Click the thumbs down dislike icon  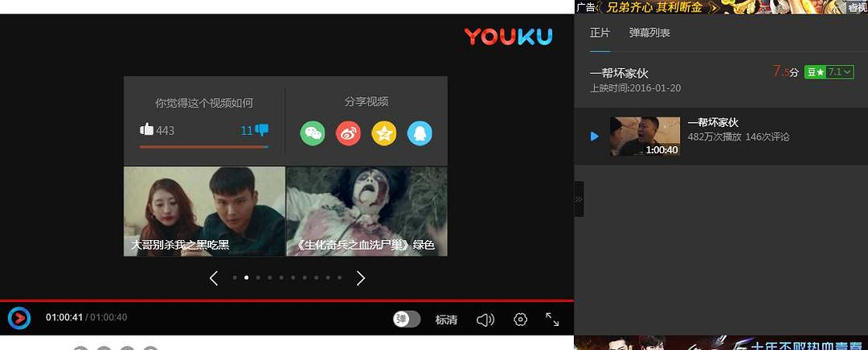[262, 130]
